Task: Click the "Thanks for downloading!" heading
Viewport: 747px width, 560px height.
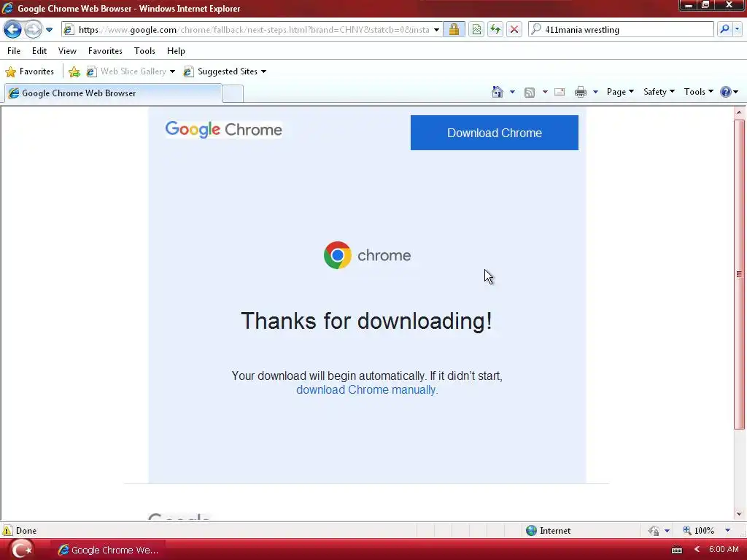Action: point(366,321)
